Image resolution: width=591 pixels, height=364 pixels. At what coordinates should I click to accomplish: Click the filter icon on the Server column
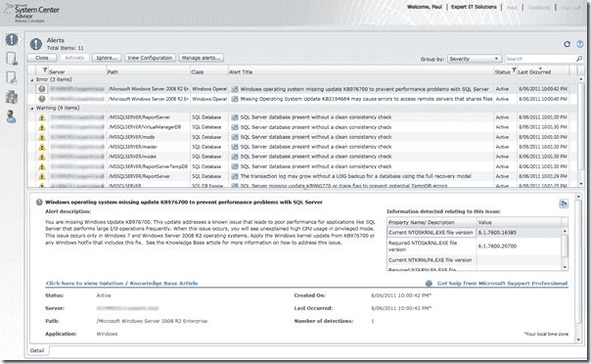tap(44, 70)
